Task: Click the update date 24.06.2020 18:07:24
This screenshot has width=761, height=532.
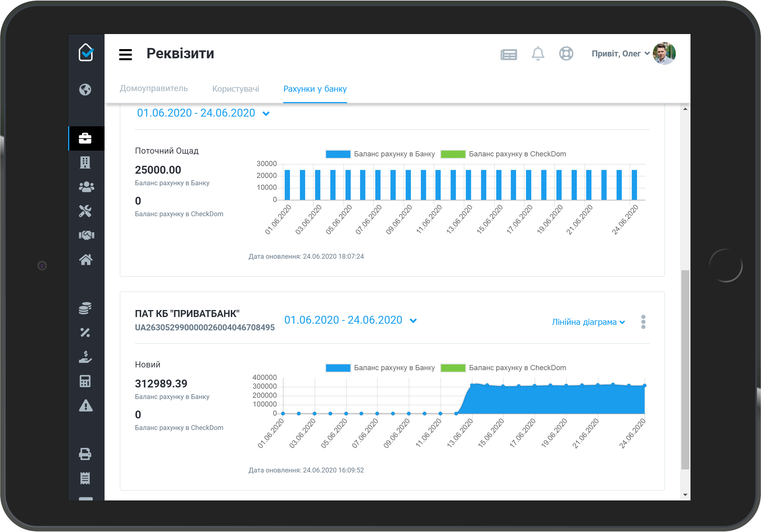Action: pyautogui.click(x=333, y=256)
